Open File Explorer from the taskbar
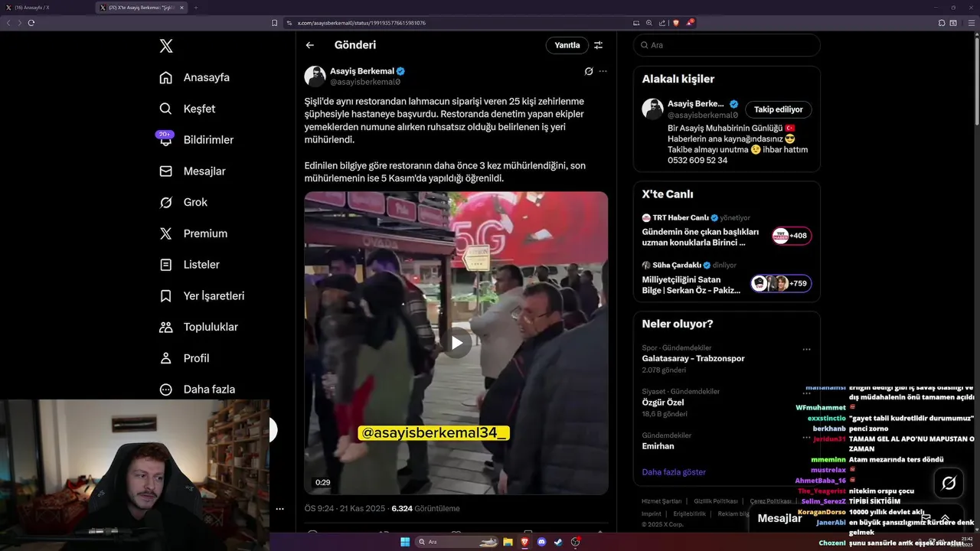 [508, 542]
